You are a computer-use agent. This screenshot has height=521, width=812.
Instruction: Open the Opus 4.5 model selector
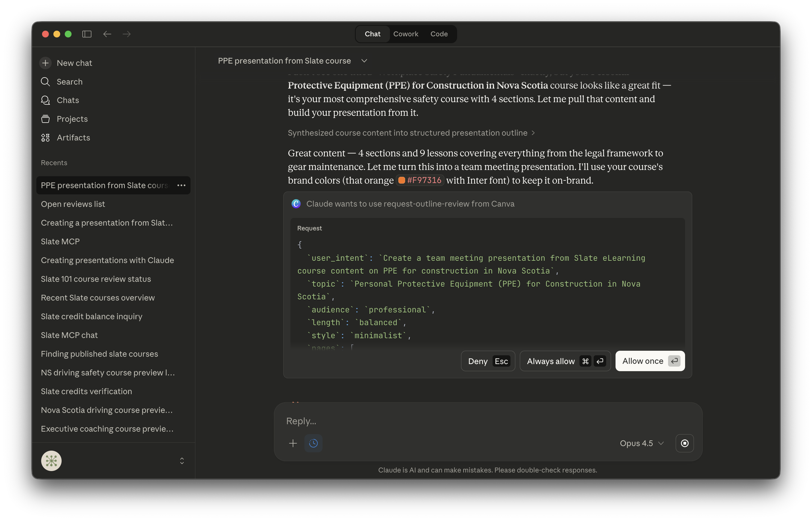(641, 443)
